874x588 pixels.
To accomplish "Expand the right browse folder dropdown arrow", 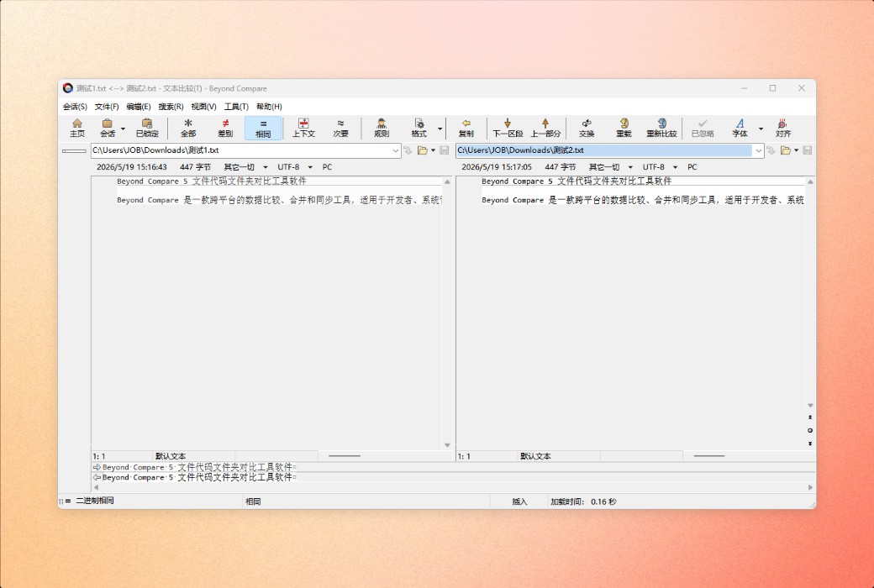I will point(796,150).
